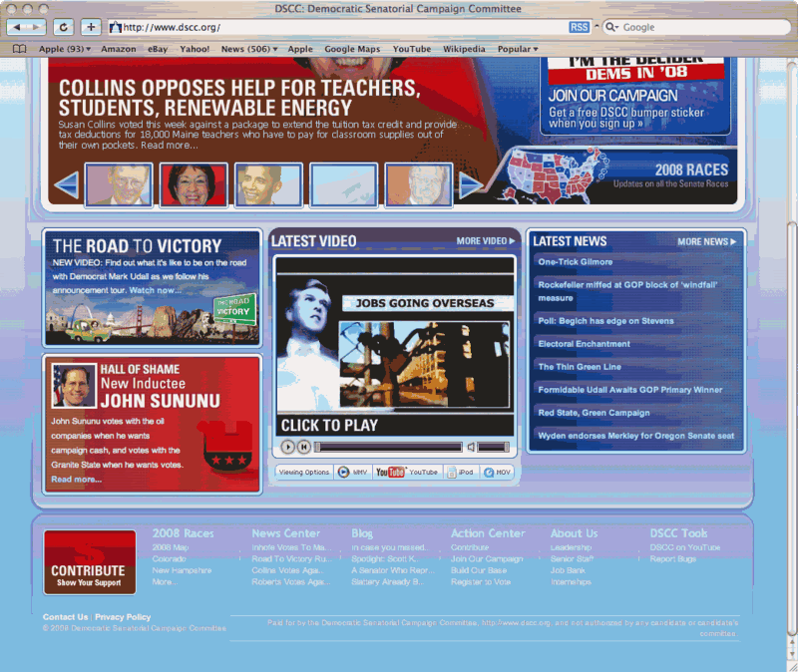The image size is (798, 672).
Task: Select the woman on red background thumbnail
Action: click(194, 184)
